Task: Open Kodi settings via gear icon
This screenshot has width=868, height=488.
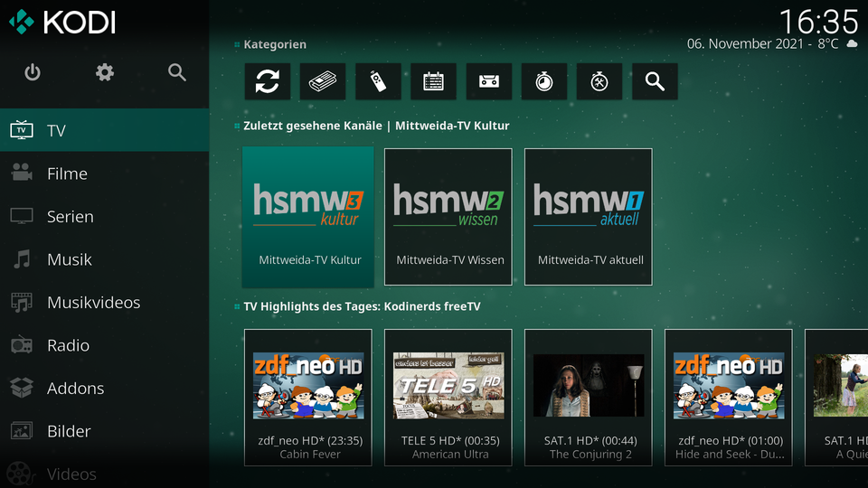Action: coord(105,72)
